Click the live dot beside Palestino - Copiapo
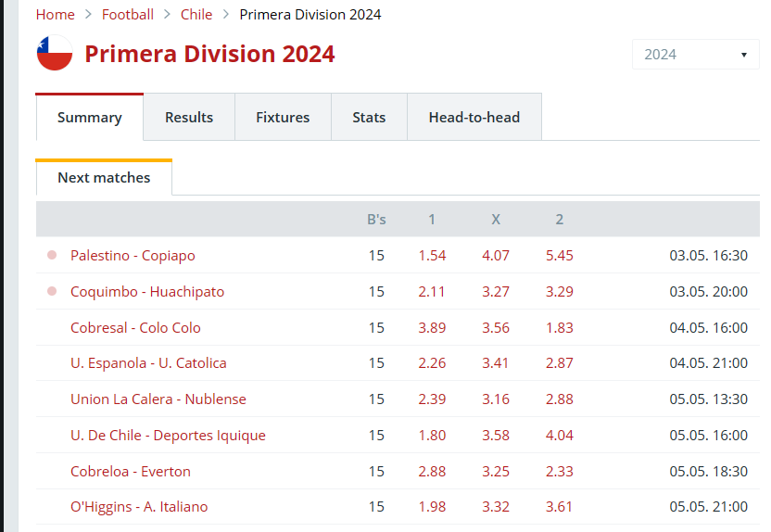Screen dimensions: 771x532 pyautogui.click(x=52, y=255)
